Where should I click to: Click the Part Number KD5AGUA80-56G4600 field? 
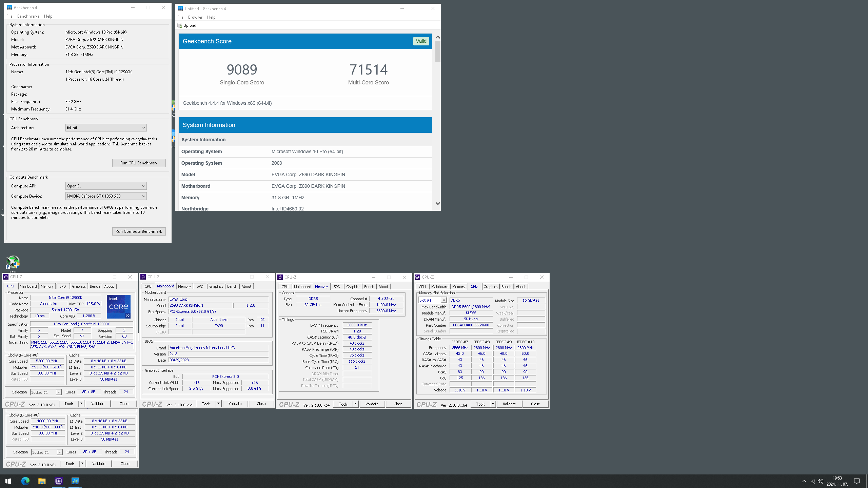coord(471,325)
